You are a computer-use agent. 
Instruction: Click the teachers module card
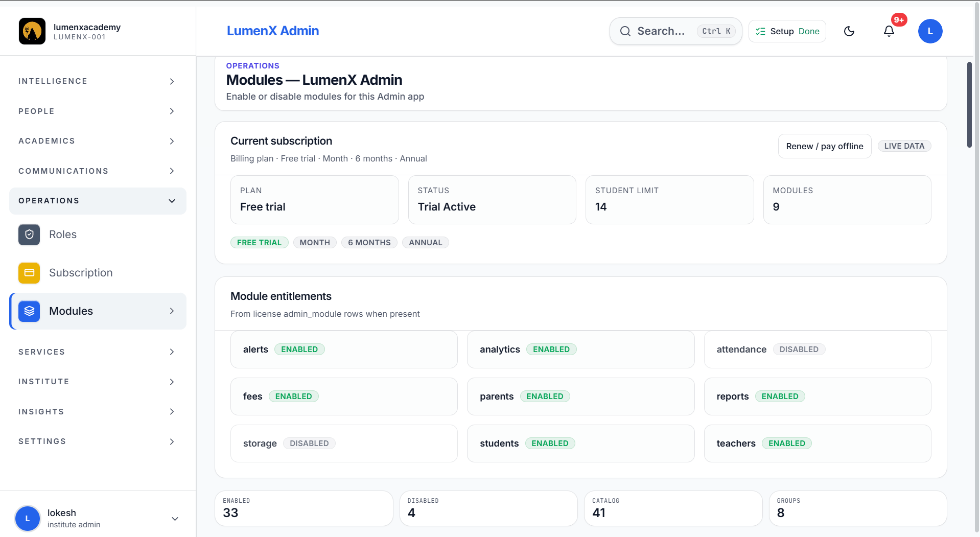(x=818, y=443)
